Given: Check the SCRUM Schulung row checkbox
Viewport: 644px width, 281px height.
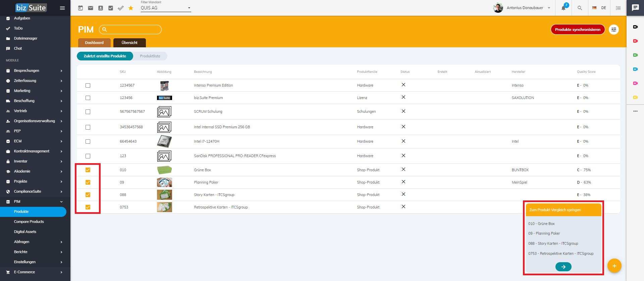Looking at the screenshot, I should point(88,112).
